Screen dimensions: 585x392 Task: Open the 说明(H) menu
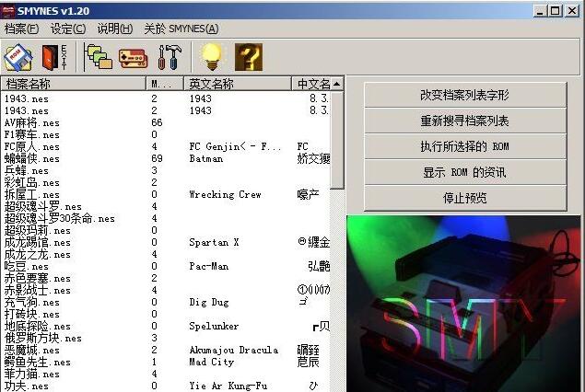click(115, 29)
